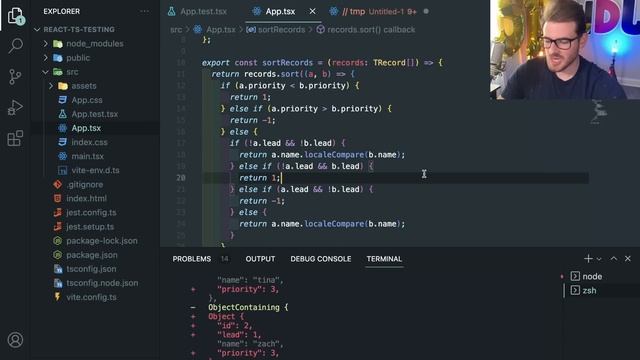The height and width of the screenshot is (360, 640).
Task: Open the Run and Debug view
Action: click(15, 108)
